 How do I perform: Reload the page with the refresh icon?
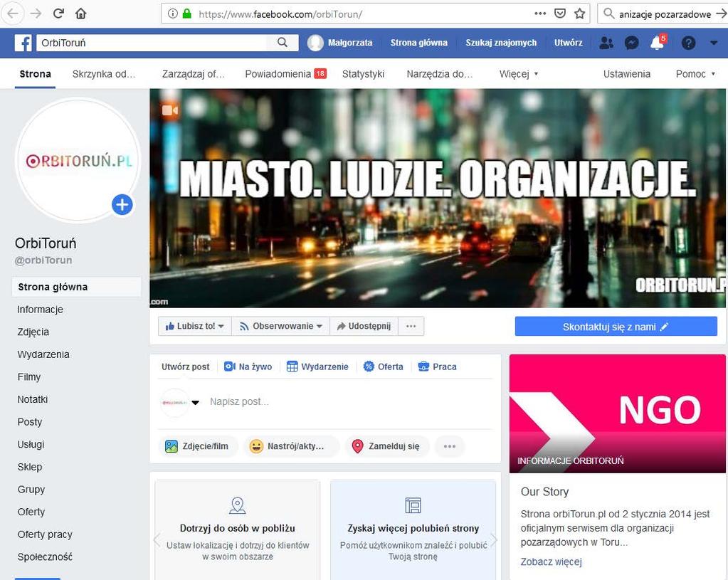[x=58, y=14]
